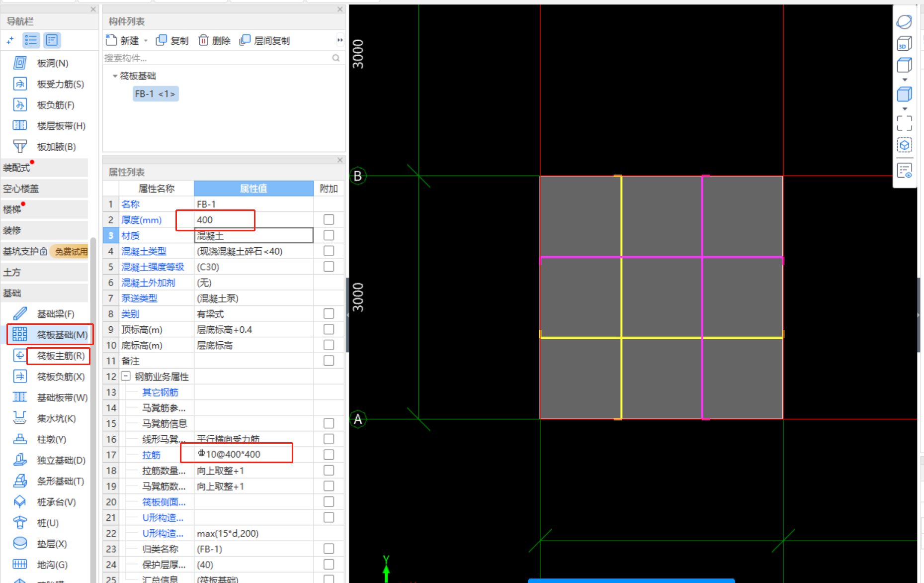This screenshot has width=924, height=583.
Task: Expand the 装修 category
Action: point(44,230)
